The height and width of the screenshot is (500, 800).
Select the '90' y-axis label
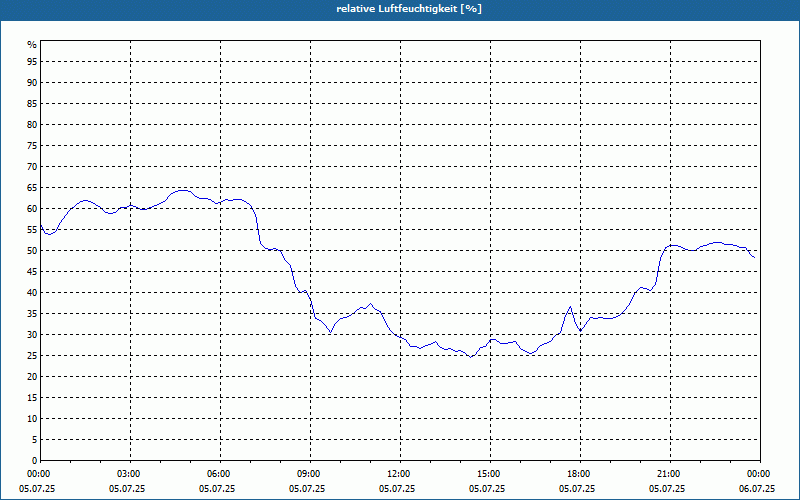click(x=32, y=83)
